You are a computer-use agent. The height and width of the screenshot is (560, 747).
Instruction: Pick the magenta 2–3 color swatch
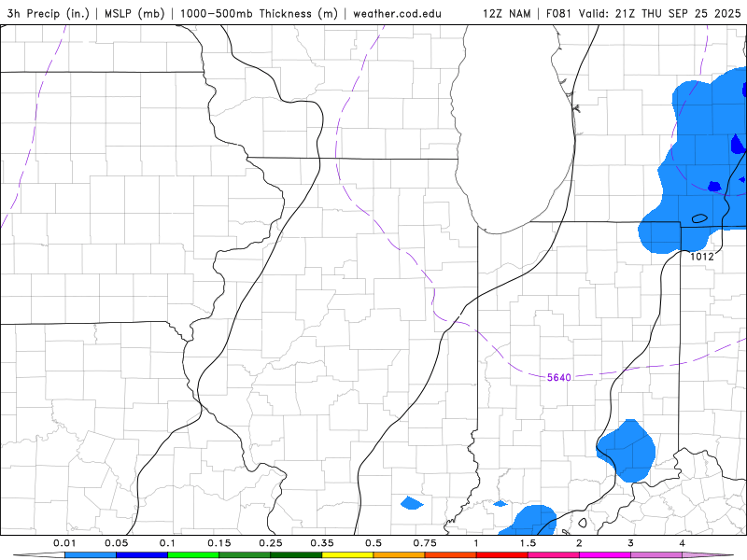point(605,555)
